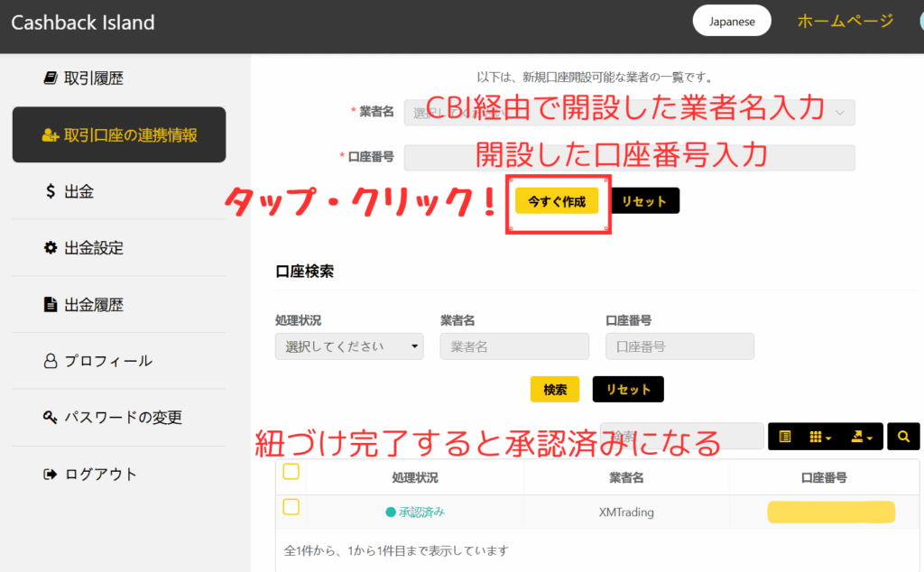Image resolution: width=924 pixels, height=572 pixels.
Task: Click the dollar icon beside 出金
Action: (51, 191)
